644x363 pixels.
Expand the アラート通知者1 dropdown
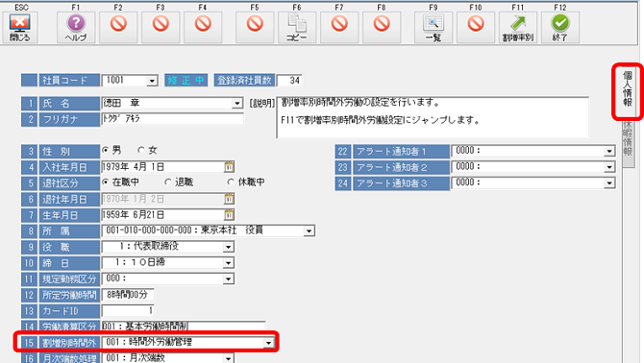(609, 152)
